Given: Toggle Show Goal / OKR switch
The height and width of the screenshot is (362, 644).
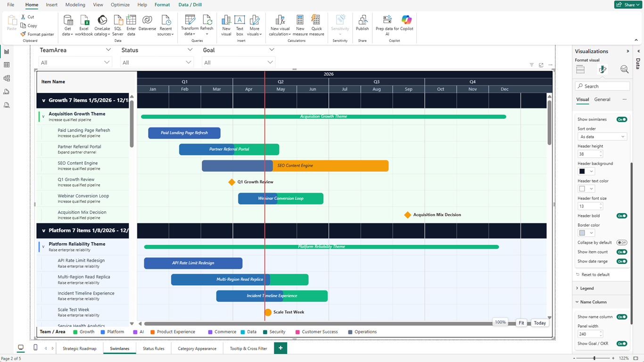Looking at the screenshot, I should tap(622, 344).
